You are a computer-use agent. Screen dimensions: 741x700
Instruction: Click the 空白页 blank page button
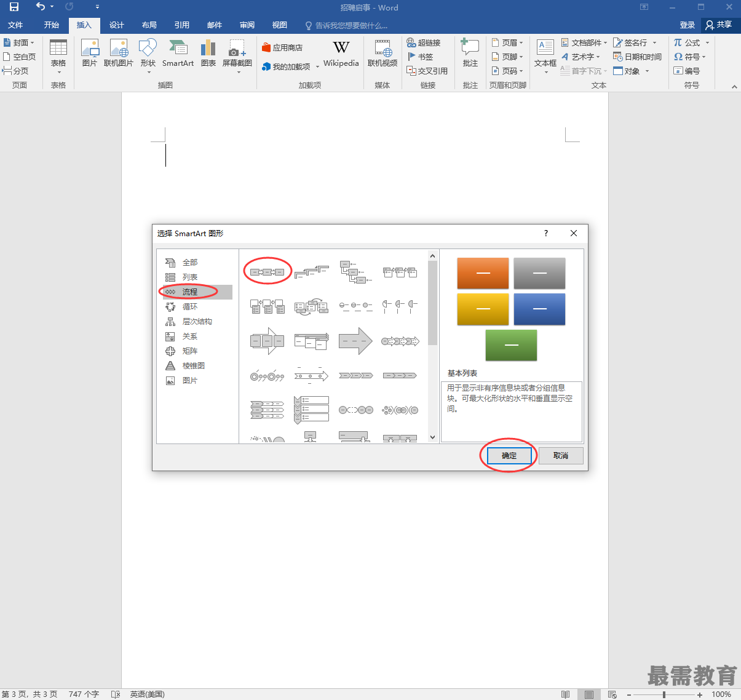pyautogui.click(x=20, y=57)
